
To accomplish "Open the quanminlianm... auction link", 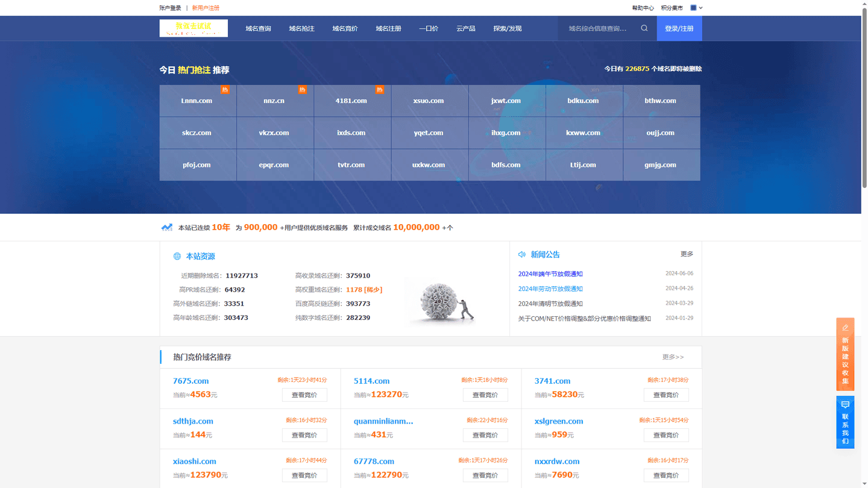I will tap(383, 421).
